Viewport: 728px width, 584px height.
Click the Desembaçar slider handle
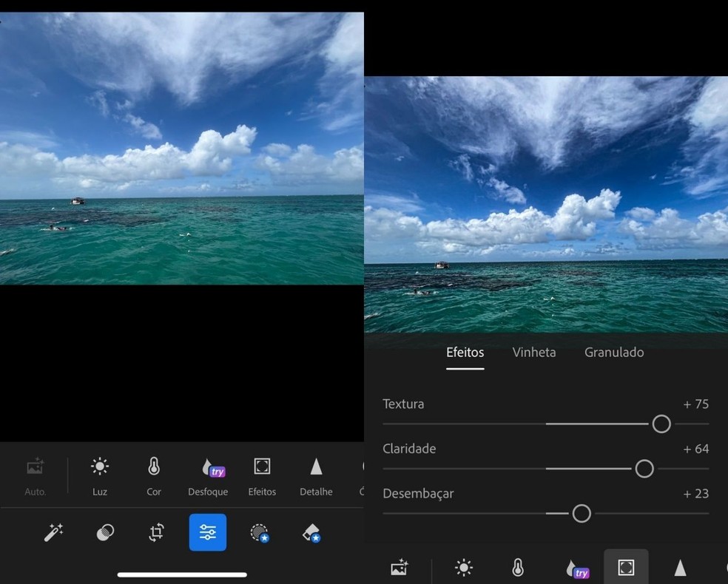coord(582,513)
